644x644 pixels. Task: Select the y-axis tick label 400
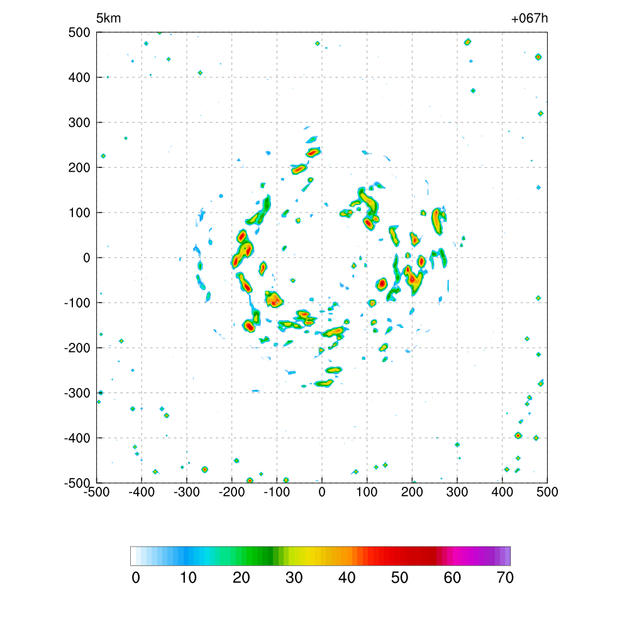point(79,77)
